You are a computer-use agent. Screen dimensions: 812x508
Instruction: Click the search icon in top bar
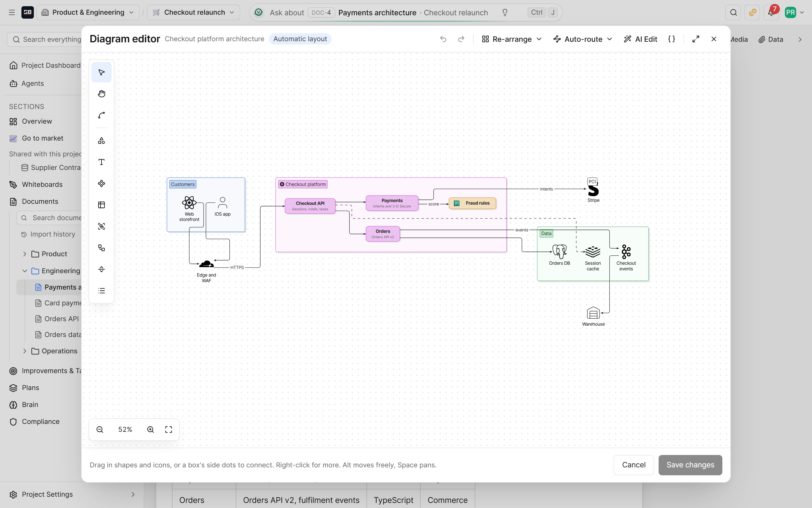[734, 13]
